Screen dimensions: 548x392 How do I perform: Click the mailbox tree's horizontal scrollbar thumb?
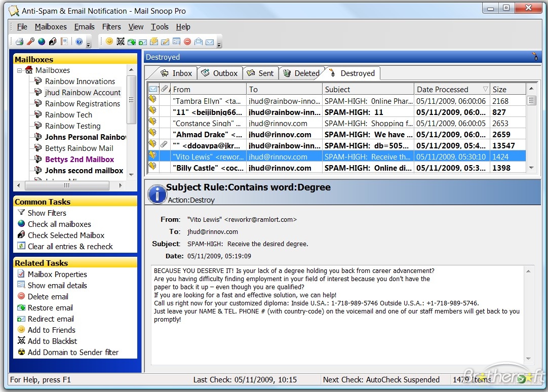click(67, 185)
